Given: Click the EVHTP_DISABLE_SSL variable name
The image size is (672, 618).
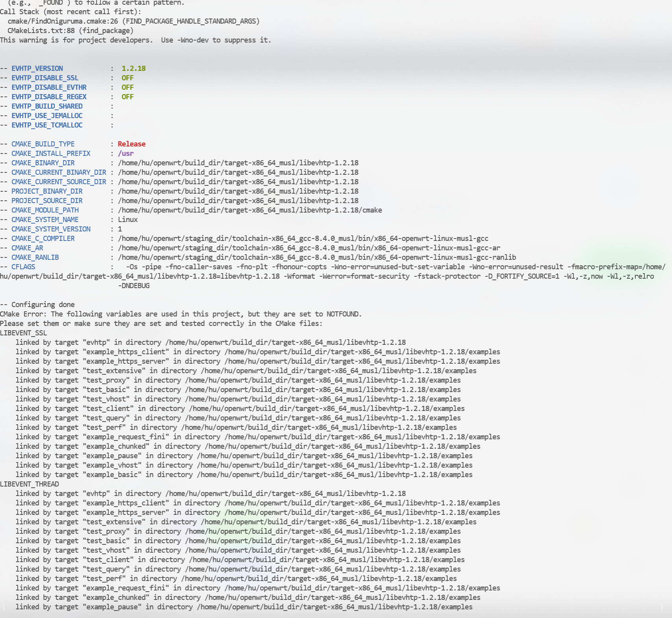Looking at the screenshot, I should [45, 78].
